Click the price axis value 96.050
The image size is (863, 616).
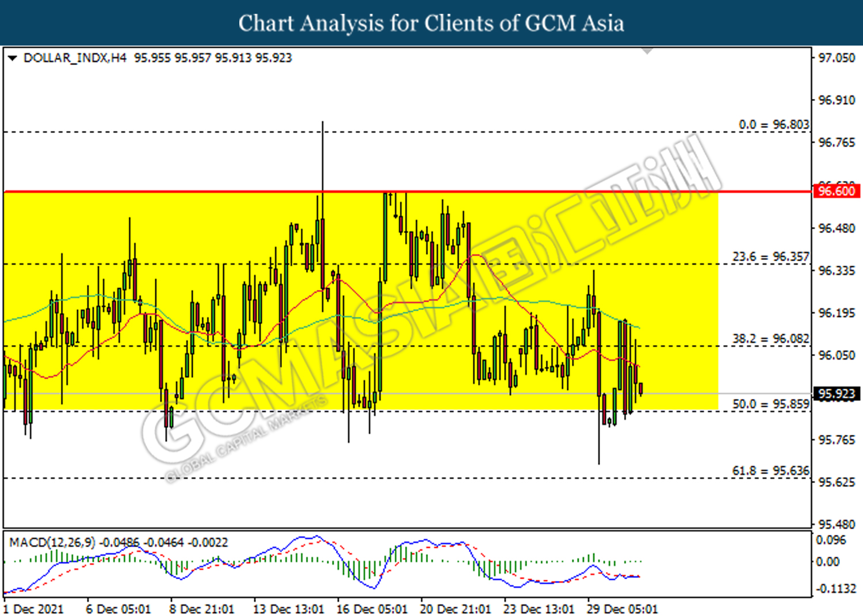[x=837, y=355]
